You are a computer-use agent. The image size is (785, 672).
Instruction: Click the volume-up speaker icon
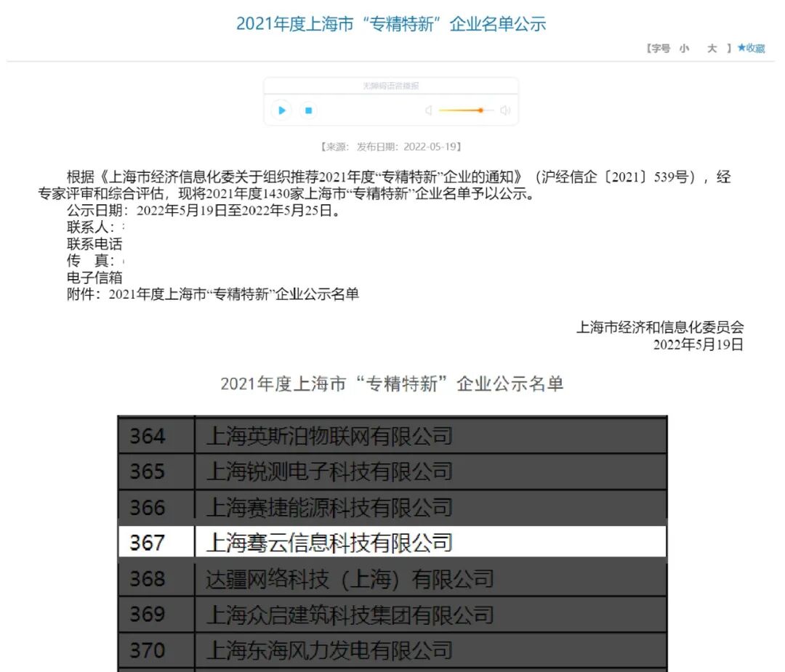[507, 110]
